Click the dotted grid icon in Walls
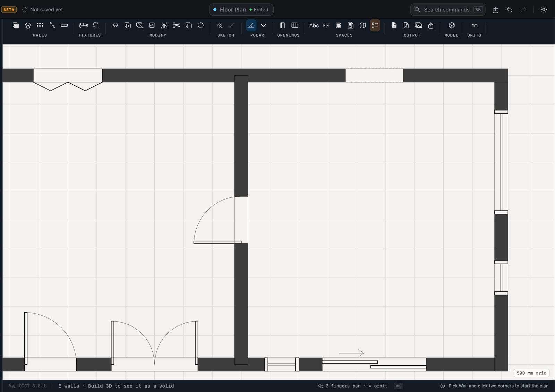Screen dimensions: 555x392 pos(40,25)
